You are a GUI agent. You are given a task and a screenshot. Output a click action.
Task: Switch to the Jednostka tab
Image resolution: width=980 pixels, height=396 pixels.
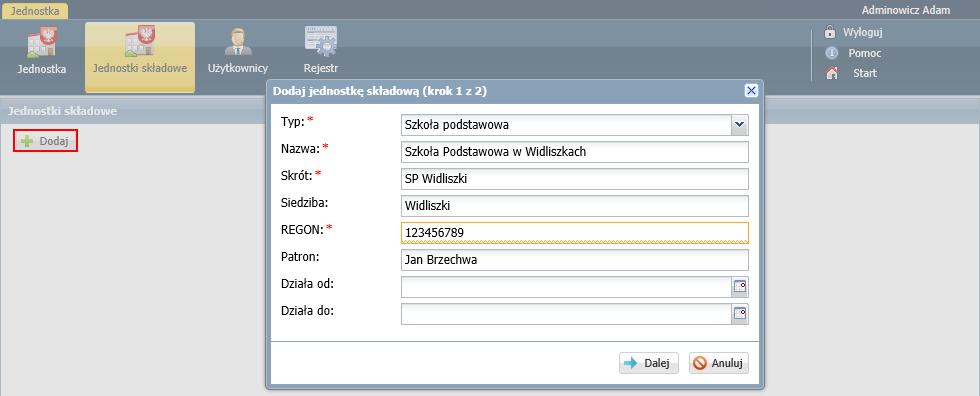point(35,11)
